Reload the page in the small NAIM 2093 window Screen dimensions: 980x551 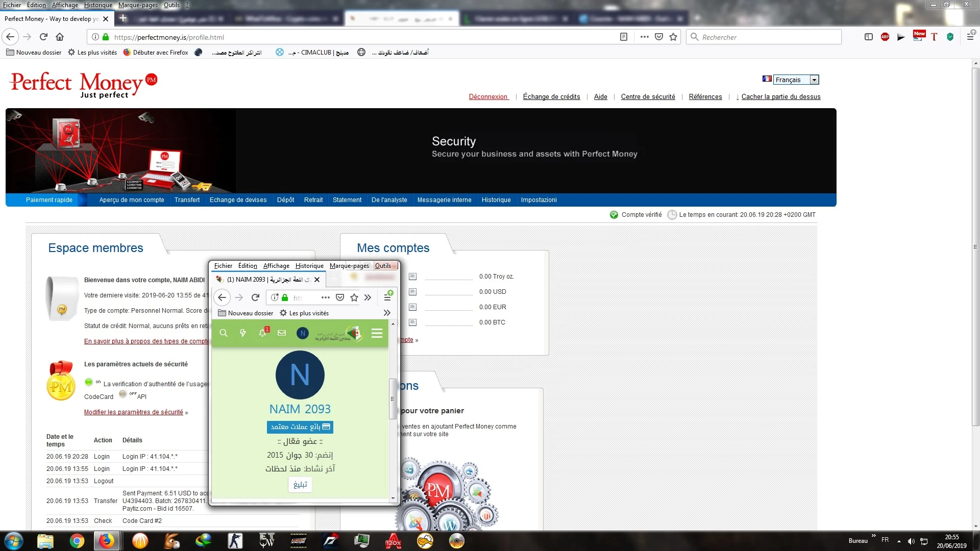pyautogui.click(x=255, y=297)
